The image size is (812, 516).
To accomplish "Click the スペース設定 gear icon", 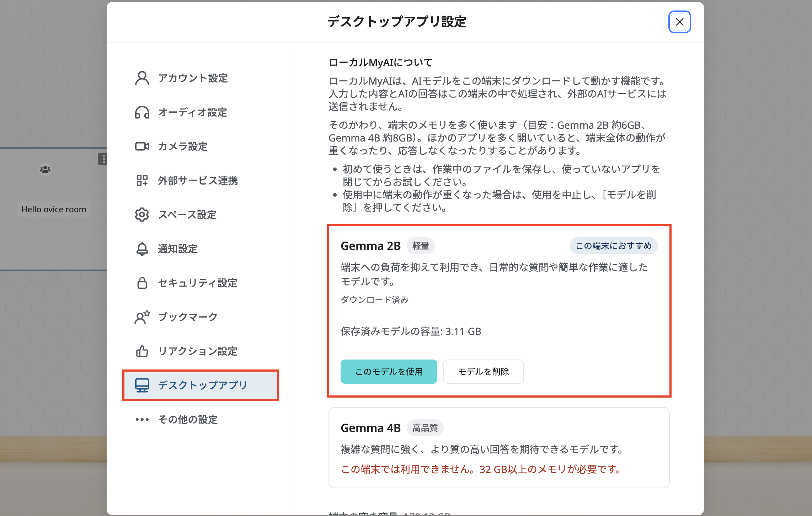I will (x=142, y=214).
